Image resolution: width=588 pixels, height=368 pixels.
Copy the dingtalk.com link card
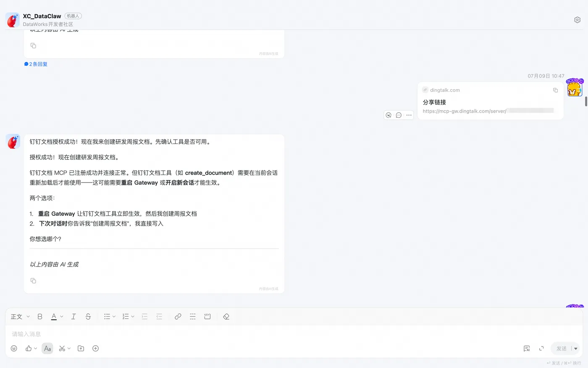pos(555,90)
